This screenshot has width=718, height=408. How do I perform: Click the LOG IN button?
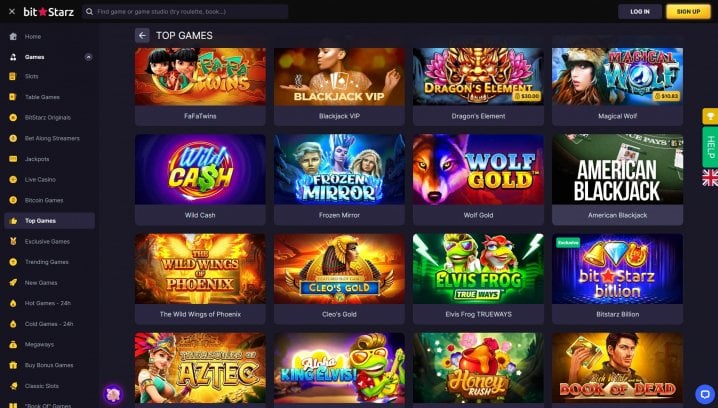click(x=640, y=11)
